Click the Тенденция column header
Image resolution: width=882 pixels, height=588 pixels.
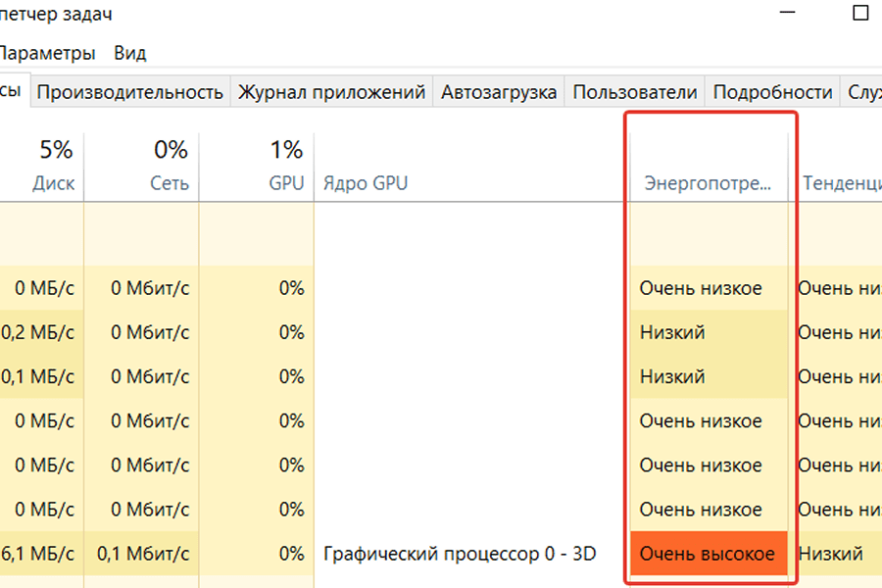click(x=841, y=182)
